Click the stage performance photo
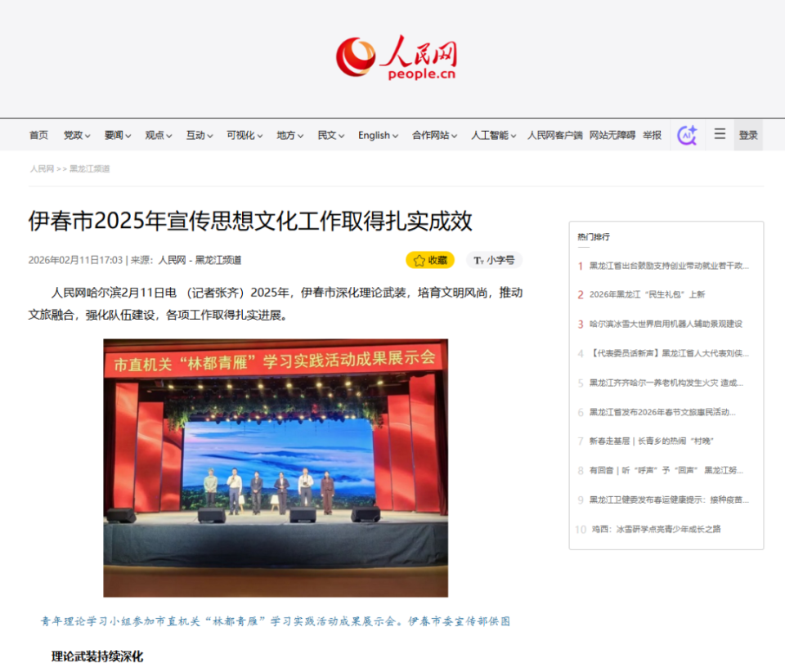Screen dimensions: 785x672 pyautogui.click(x=278, y=469)
